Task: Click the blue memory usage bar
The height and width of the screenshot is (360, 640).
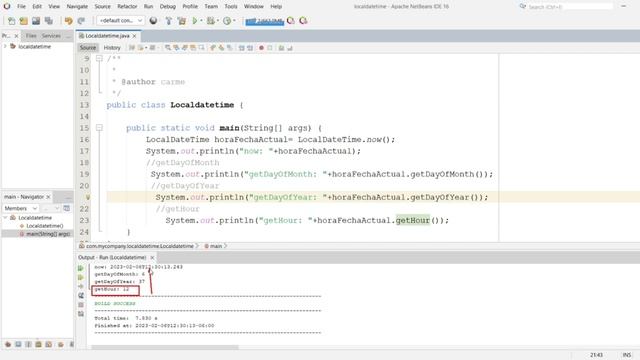Action: 264,21
